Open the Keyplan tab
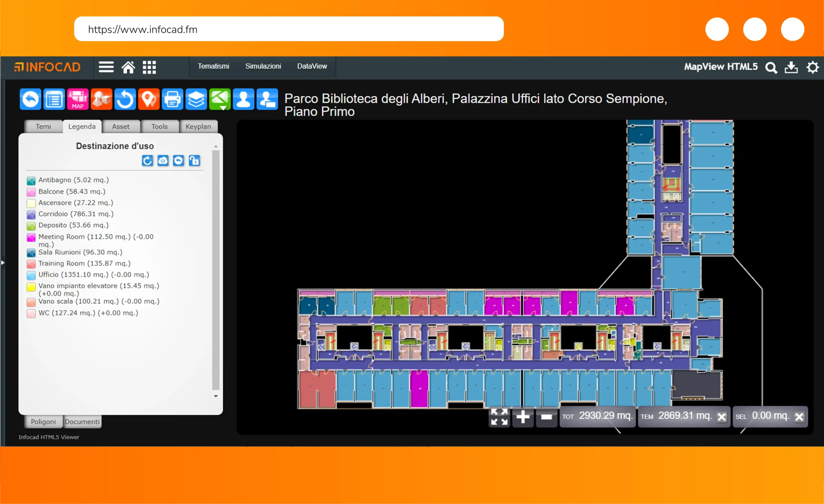This screenshot has width=824, height=504. pos(198,127)
